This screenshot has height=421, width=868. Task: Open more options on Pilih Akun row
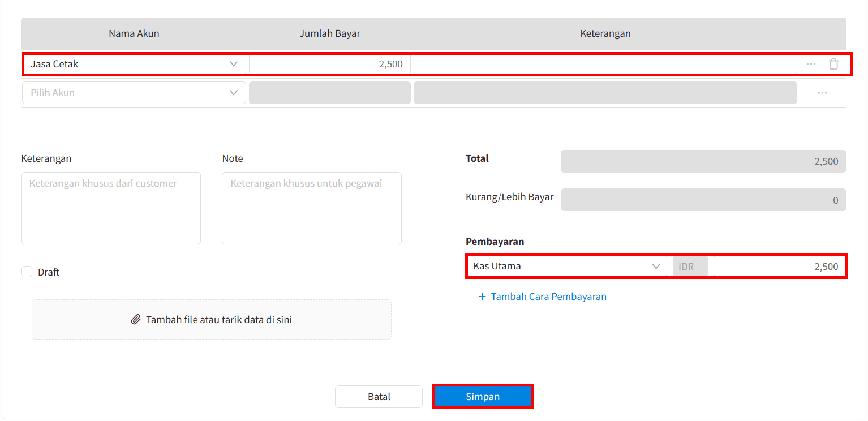822,93
